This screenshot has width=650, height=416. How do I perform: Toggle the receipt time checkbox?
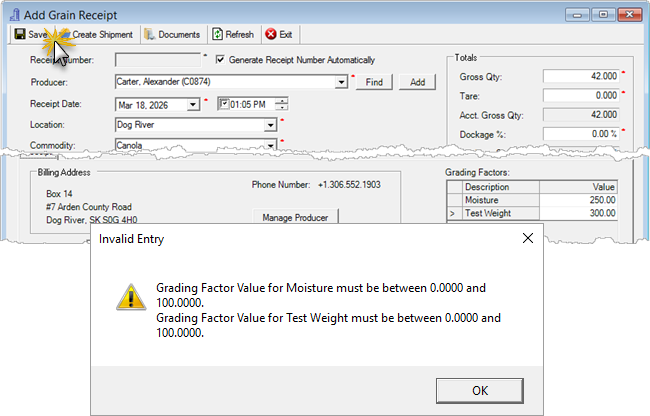[x=223, y=104]
